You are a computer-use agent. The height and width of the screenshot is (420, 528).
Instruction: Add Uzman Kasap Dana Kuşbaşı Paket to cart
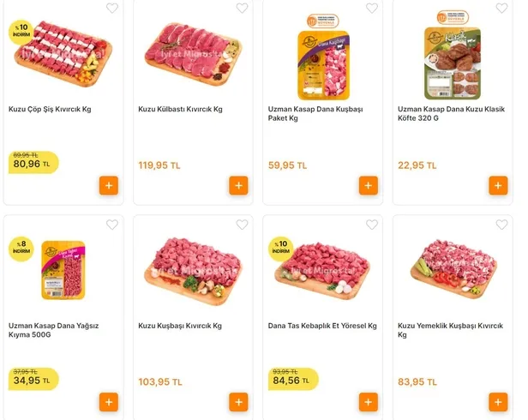[x=369, y=185]
